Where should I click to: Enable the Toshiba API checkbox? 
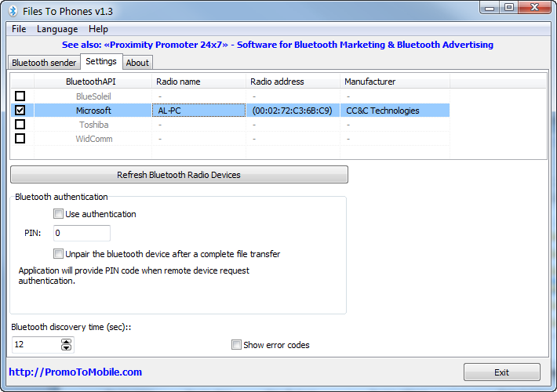point(20,125)
